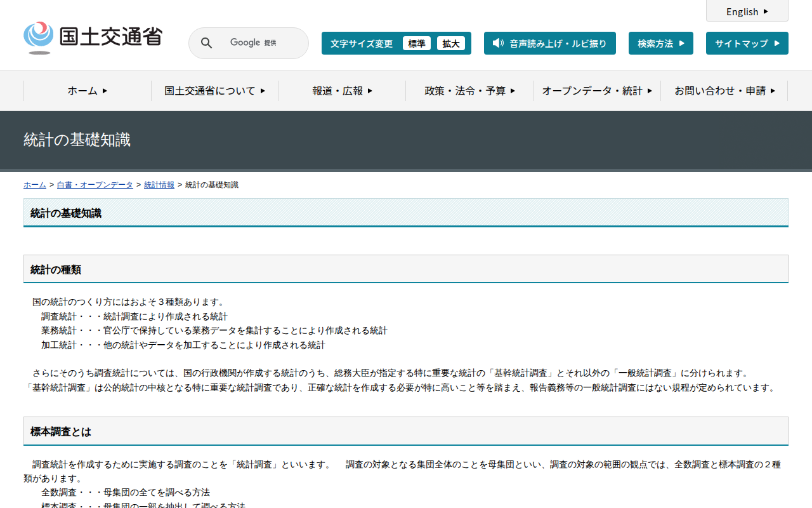The height and width of the screenshot is (508, 812).
Task: Open the オープンデータ・統計 menu
Action: (x=597, y=91)
